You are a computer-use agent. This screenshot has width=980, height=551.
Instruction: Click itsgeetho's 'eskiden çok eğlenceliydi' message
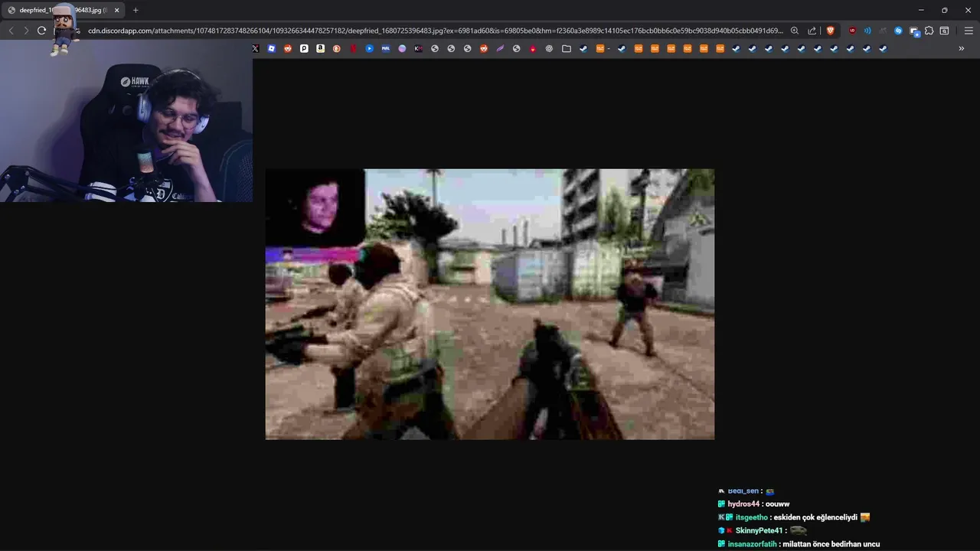(815, 517)
